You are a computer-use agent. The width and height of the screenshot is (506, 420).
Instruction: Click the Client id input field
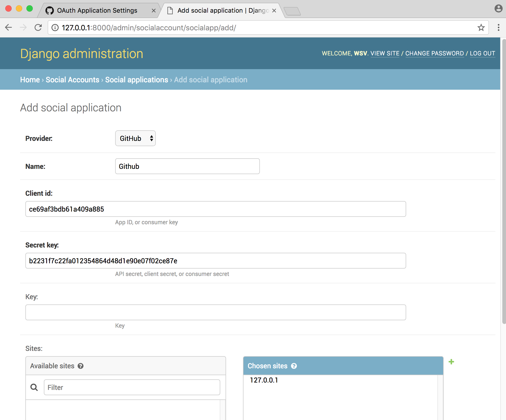(216, 209)
